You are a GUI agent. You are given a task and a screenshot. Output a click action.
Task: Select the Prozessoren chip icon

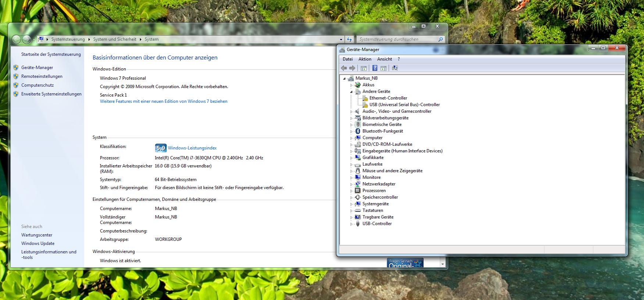(358, 191)
